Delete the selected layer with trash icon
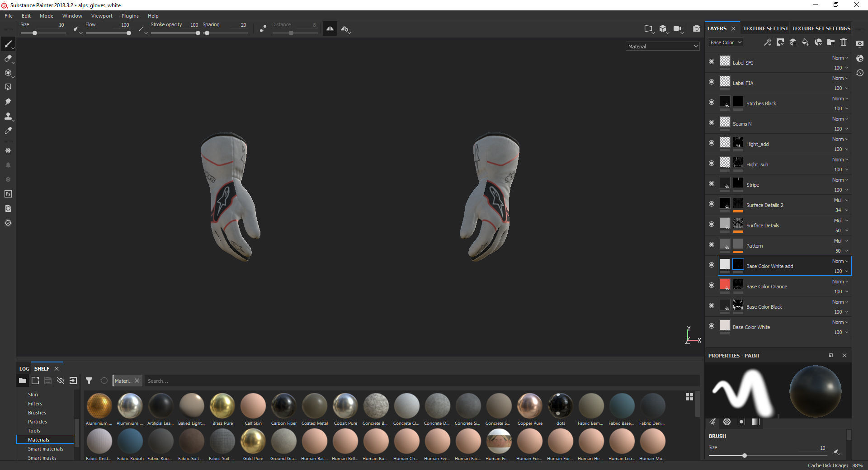The height and width of the screenshot is (470, 868). point(844,42)
